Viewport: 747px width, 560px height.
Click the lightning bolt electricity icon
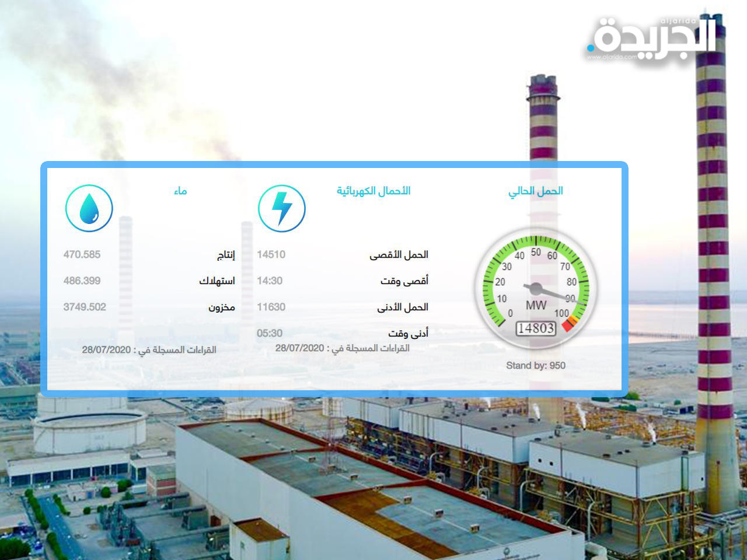[281, 208]
